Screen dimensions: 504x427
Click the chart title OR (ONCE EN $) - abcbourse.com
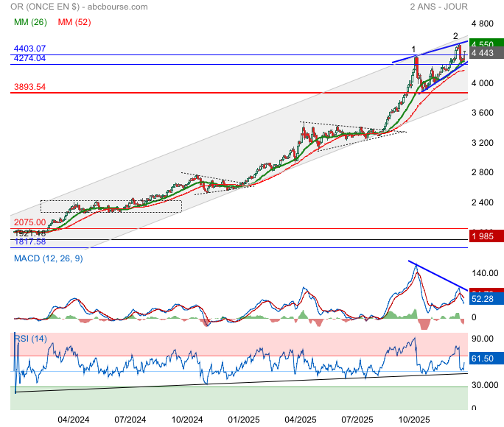(79, 7)
